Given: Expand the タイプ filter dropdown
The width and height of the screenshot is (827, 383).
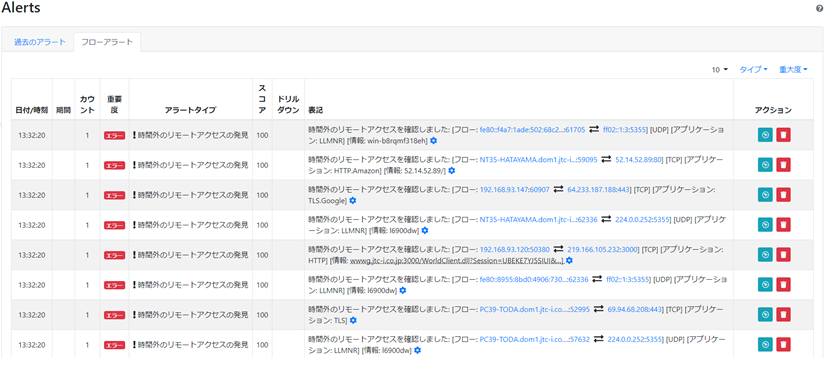Looking at the screenshot, I should pyautogui.click(x=753, y=70).
